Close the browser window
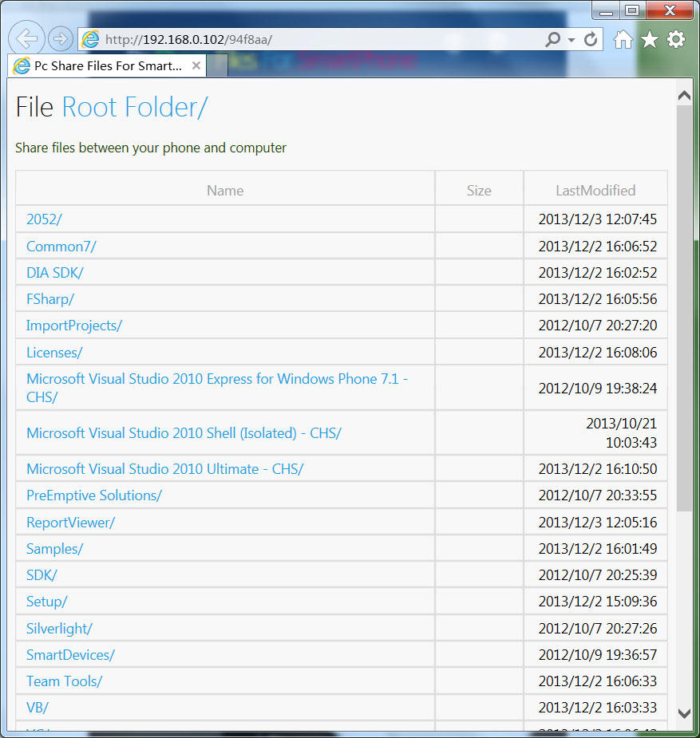Image resolution: width=700 pixels, height=738 pixels. tap(670, 10)
